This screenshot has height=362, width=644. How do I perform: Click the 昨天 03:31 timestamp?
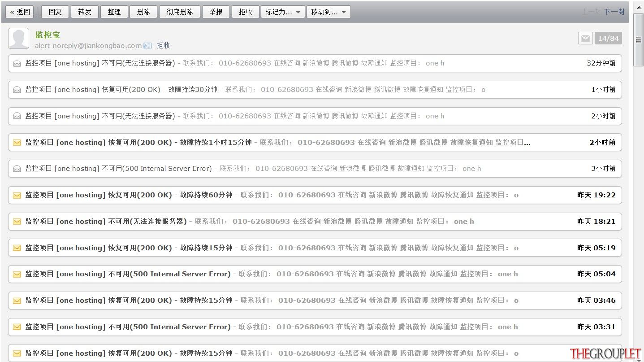596,327
